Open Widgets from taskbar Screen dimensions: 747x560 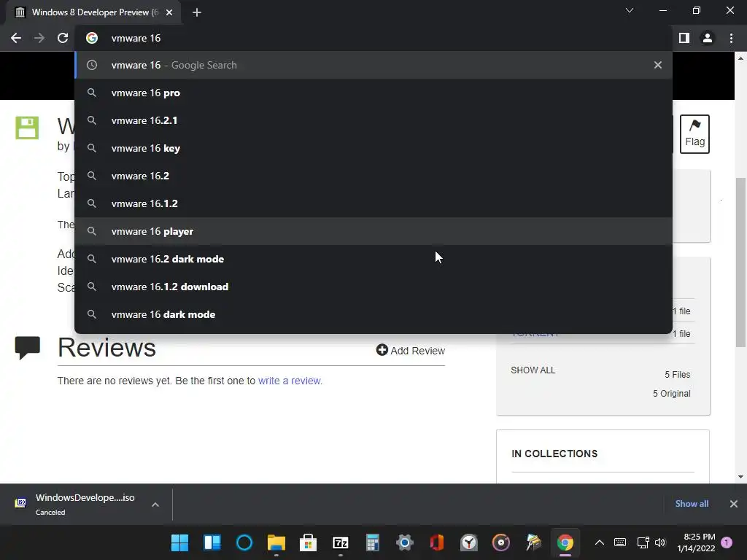(x=212, y=542)
